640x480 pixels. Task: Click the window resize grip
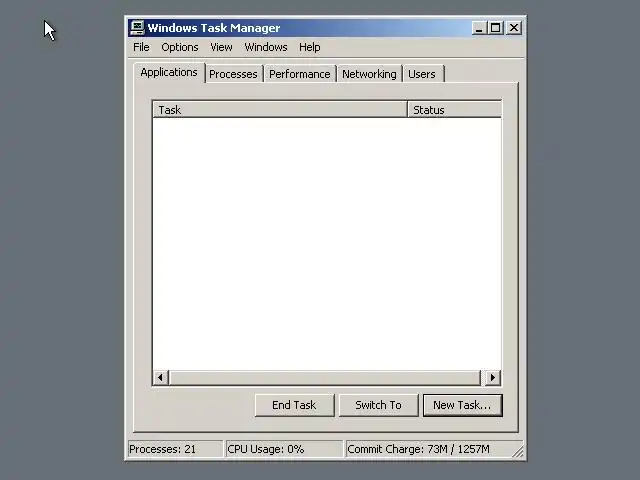(x=518, y=452)
